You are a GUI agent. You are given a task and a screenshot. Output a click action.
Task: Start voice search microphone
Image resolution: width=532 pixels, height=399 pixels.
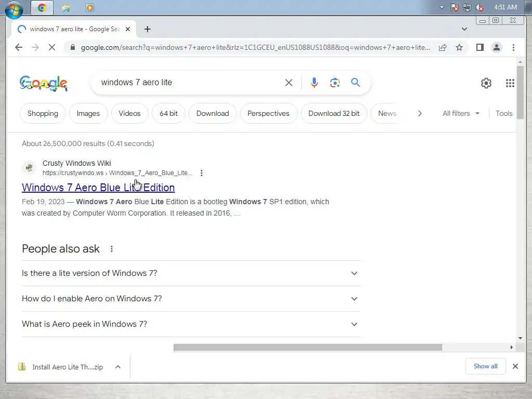(314, 83)
